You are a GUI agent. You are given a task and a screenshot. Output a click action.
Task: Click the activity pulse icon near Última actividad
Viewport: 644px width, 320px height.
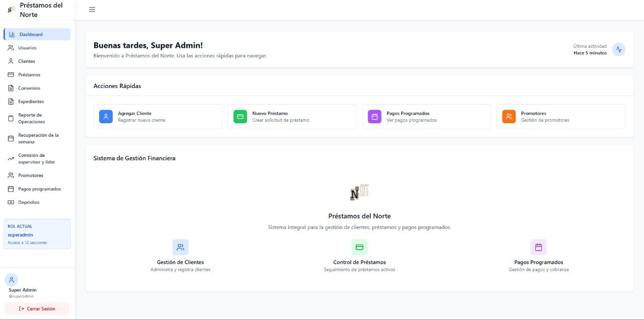tap(619, 49)
